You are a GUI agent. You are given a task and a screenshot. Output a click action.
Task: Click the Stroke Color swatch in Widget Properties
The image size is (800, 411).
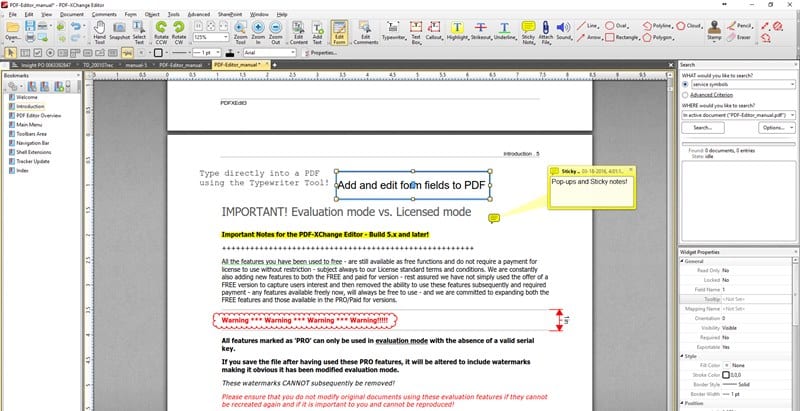[x=726, y=375]
